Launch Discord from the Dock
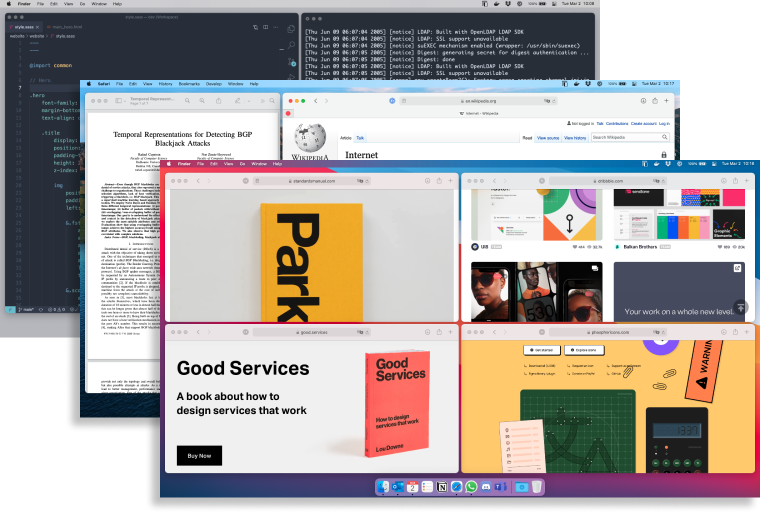 tap(486, 487)
